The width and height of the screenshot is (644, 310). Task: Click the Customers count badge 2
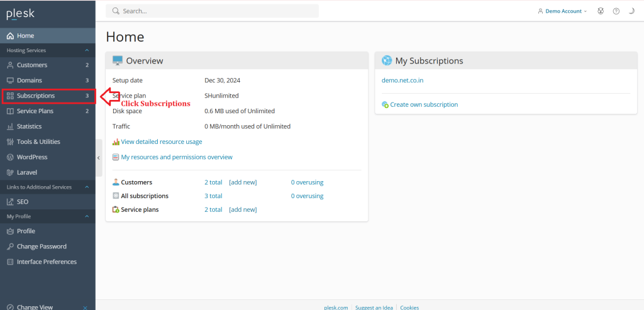[x=87, y=65]
